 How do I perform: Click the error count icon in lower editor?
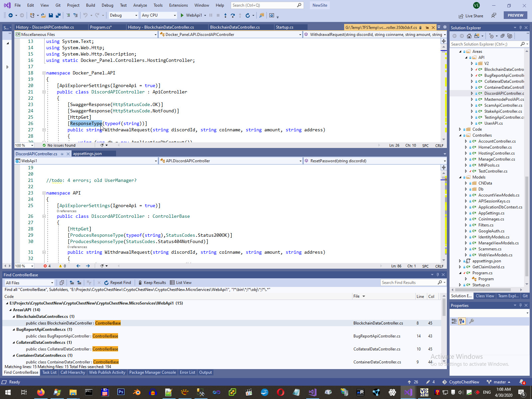pos(45,266)
